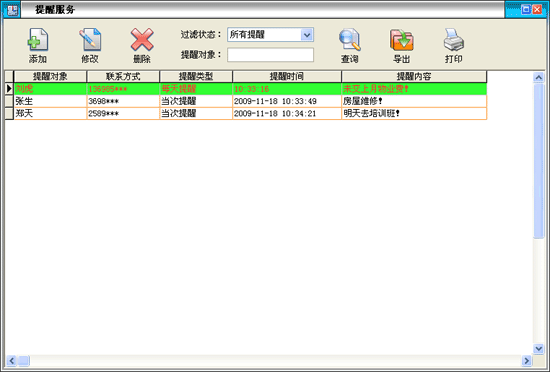Click time cell 10:33:16

click(287, 89)
